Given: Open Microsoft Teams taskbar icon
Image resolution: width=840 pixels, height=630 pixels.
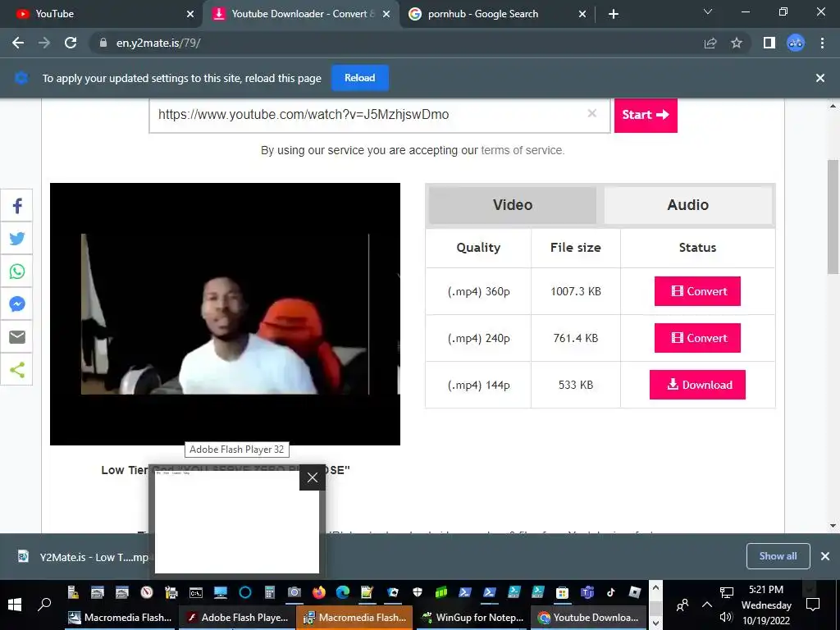Looking at the screenshot, I should 587,592.
